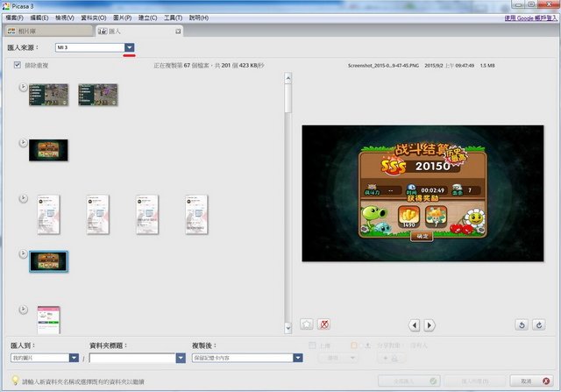Click the 使用 Google 帳戶登入 sign-in link
The height and width of the screenshot is (392, 561).
click(x=531, y=18)
